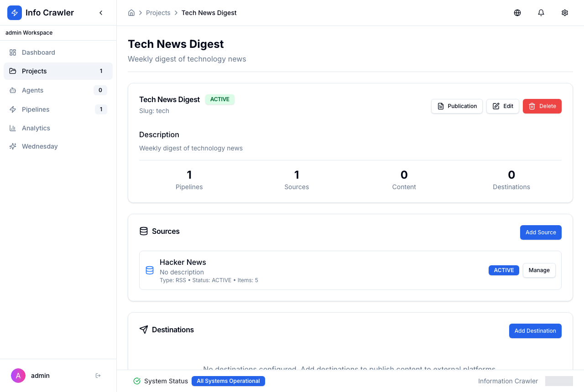Image resolution: width=584 pixels, height=392 pixels.
Task: Open Analytics in sidebar
Action: 58,128
